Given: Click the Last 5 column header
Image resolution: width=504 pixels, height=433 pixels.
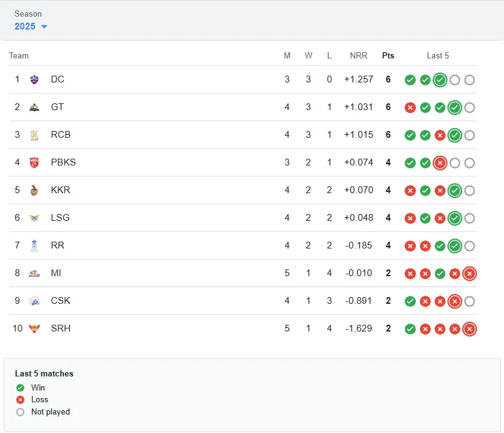Looking at the screenshot, I should [438, 55].
